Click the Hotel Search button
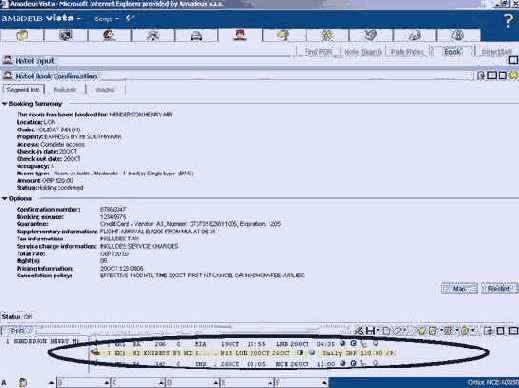This screenshot has height=388, width=519. coord(363,52)
